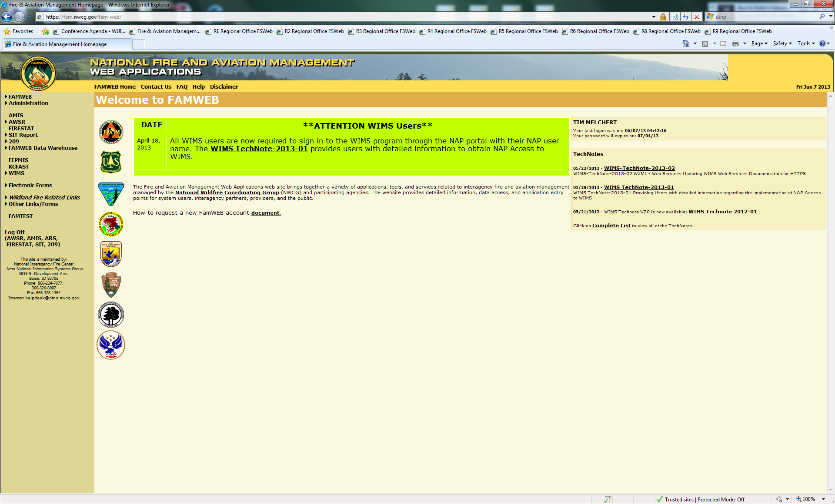Click the Bureau of Land Management triangle logo
Image resolution: width=835 pixels, height=504 pixels.
click(111, 193)
